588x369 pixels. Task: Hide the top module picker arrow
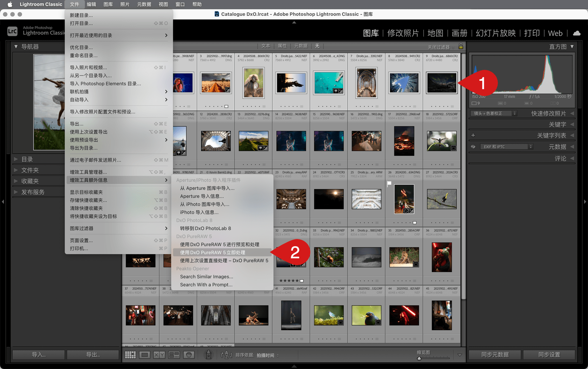click(294, 23)
